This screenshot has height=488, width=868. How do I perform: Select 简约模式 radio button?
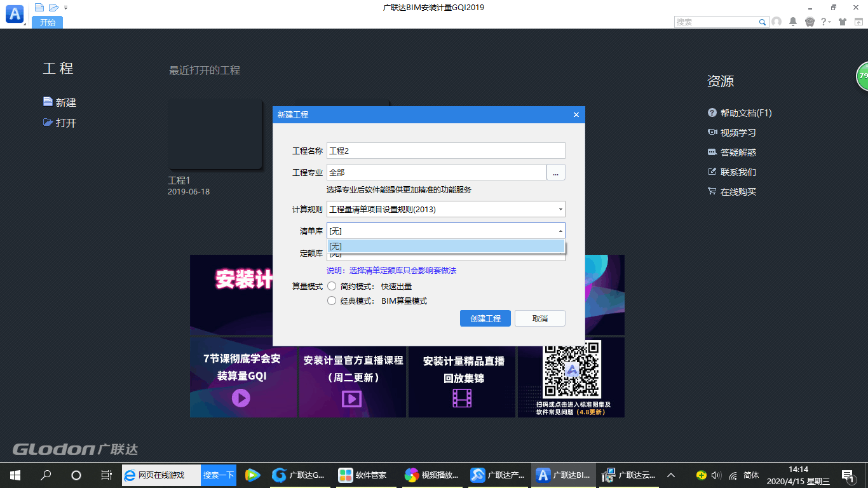[x=332, y=287]
